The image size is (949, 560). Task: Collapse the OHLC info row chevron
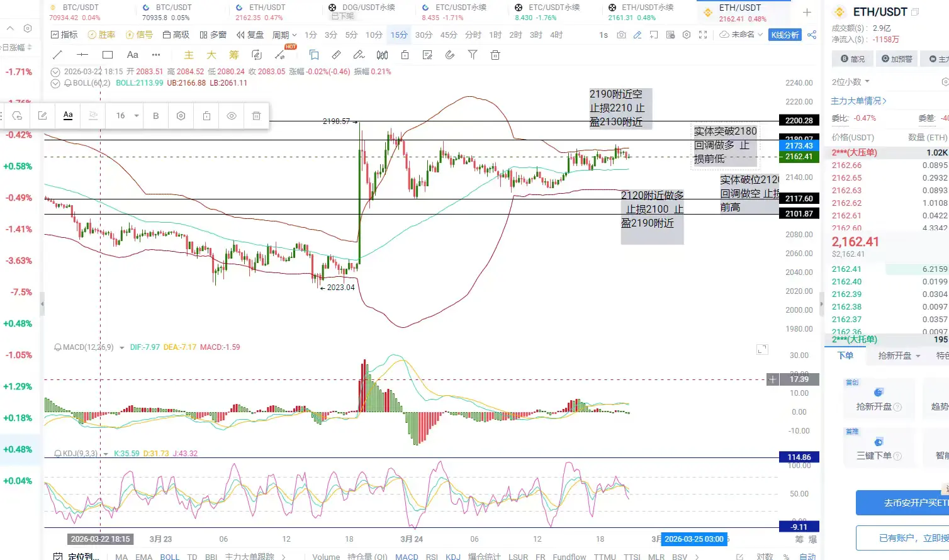(x=55, y=72)
